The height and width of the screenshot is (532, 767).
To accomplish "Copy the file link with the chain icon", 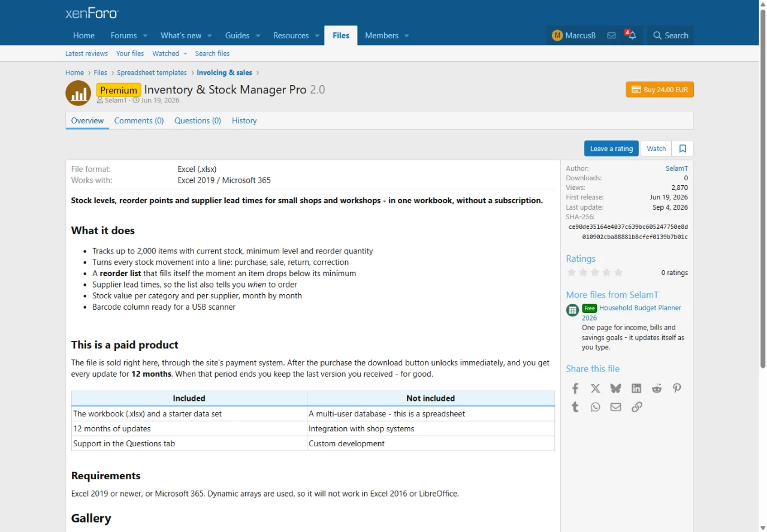I will [x=637, y=407].
